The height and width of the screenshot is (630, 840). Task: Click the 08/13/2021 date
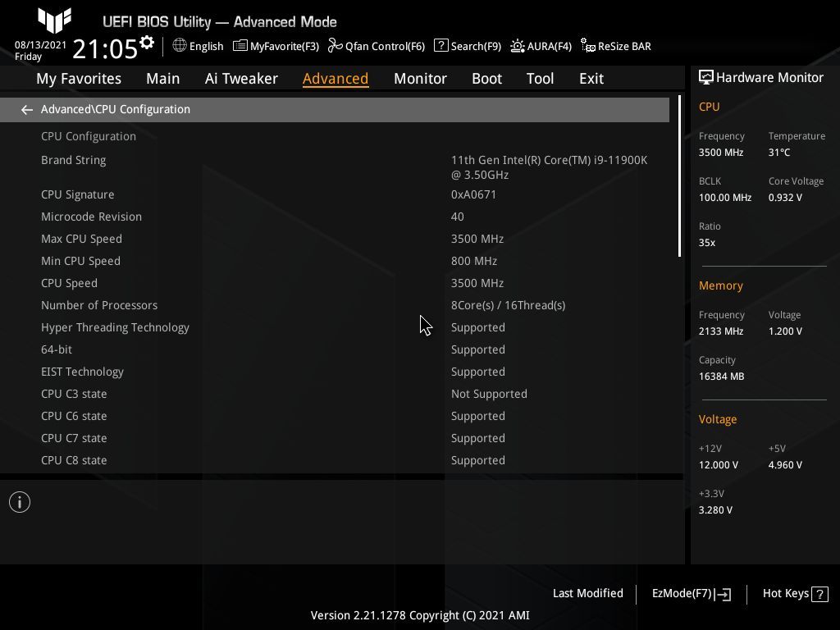click(41, 45)
